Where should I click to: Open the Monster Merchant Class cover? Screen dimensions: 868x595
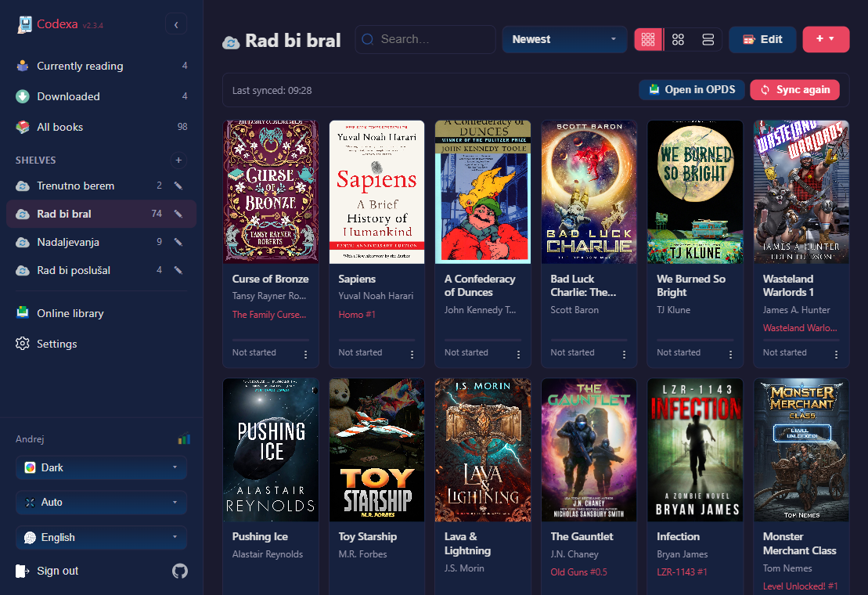(801, 450)
